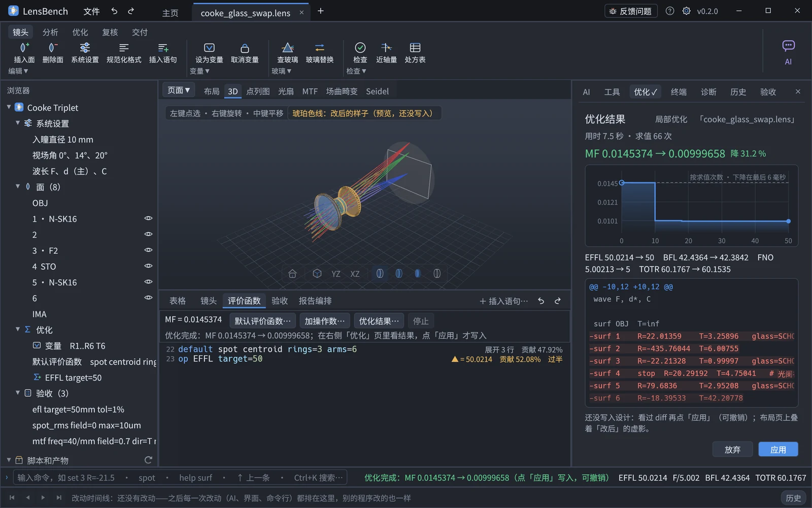The width and height of the screenshot is (812, 508).
Task: Click the 插入面 insert surface icon
Action: [24, 48]
